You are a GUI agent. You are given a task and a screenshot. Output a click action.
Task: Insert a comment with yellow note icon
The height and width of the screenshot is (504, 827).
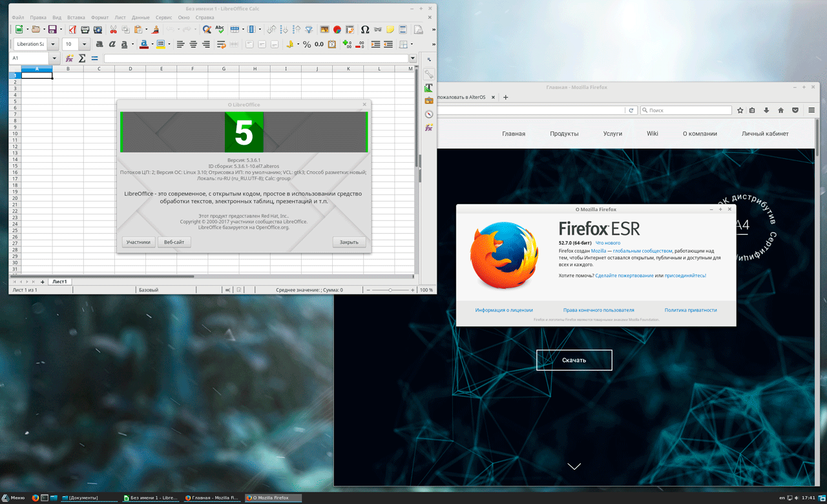[390, 29]
